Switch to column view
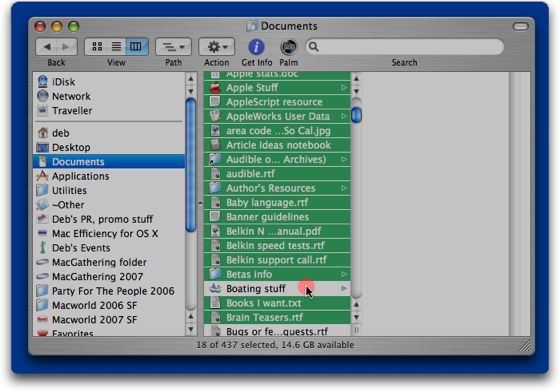 click(x=136, y=47)
